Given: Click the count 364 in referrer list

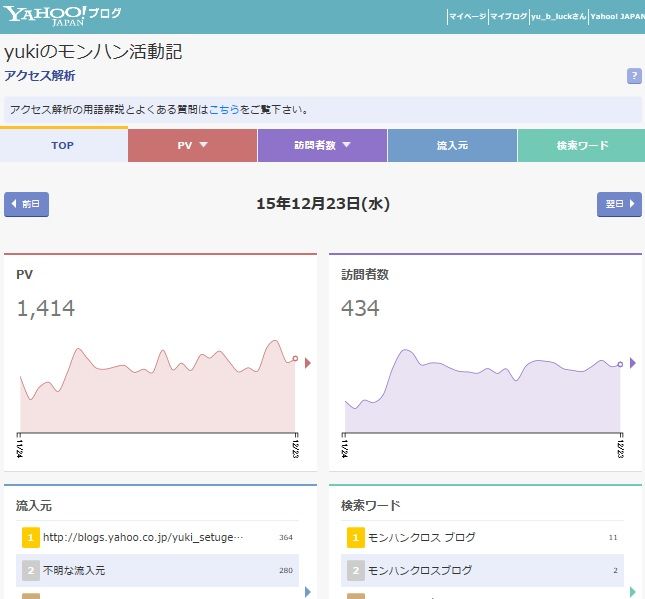Looking at the screenshot, I should coord(286,538).
